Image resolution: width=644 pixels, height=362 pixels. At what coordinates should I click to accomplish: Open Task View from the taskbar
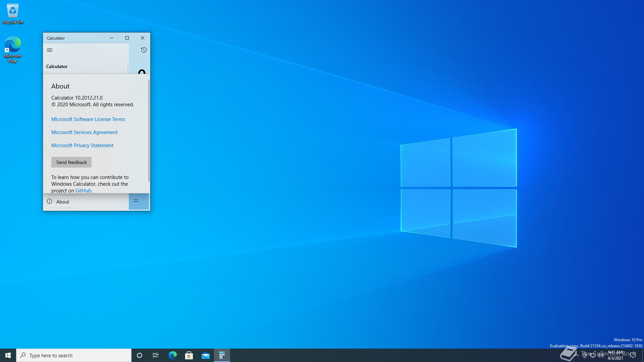coord(156,355)
